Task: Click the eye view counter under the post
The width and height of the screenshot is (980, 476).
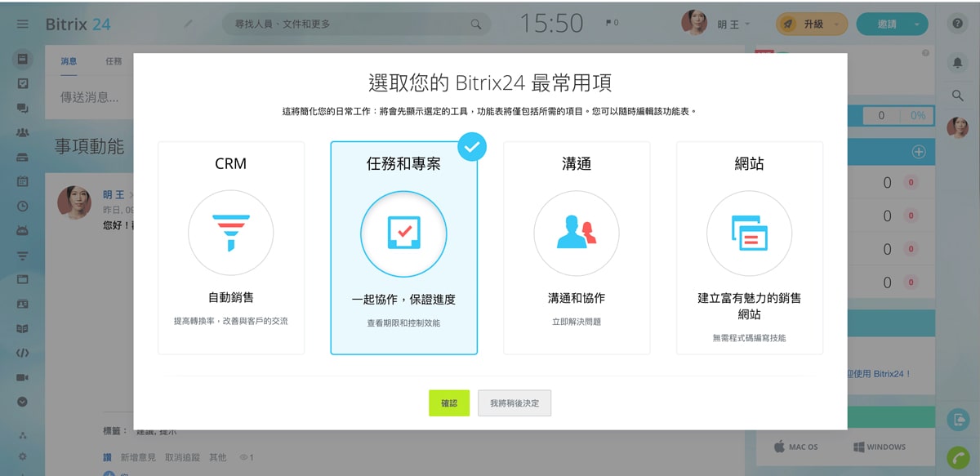Action: click(x=247, y=457)
